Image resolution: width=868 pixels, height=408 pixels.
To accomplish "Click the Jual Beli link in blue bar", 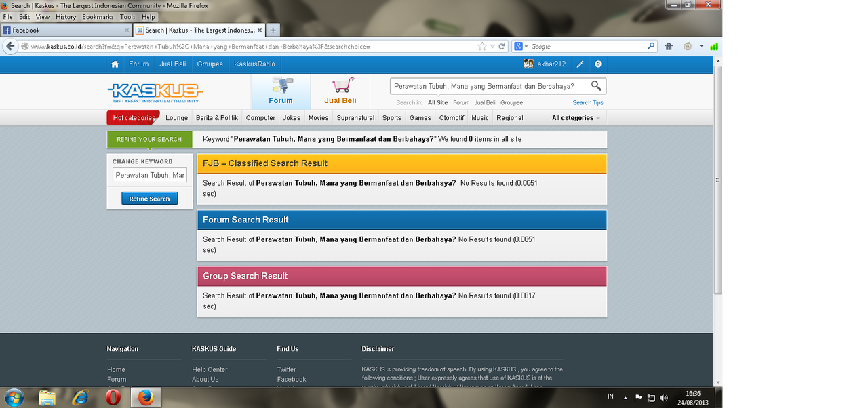I will [x=173, y=64].
